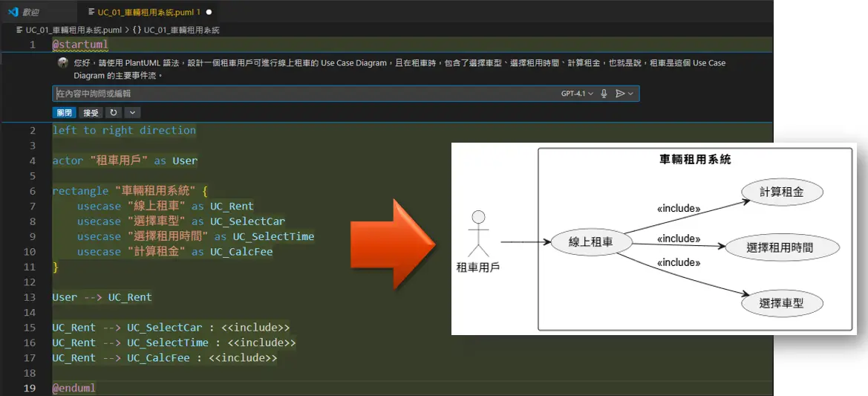
Task: Click the file icon on the puml tab
Action: coord(91,12)
